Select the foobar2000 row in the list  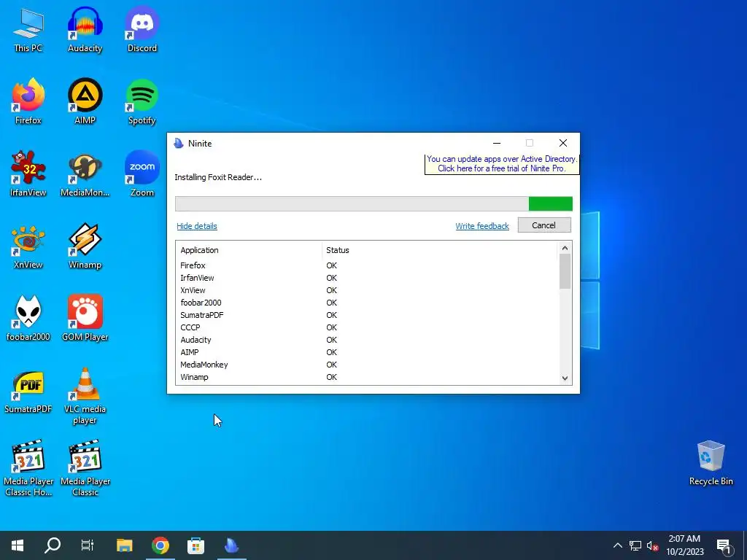(367, 303)
